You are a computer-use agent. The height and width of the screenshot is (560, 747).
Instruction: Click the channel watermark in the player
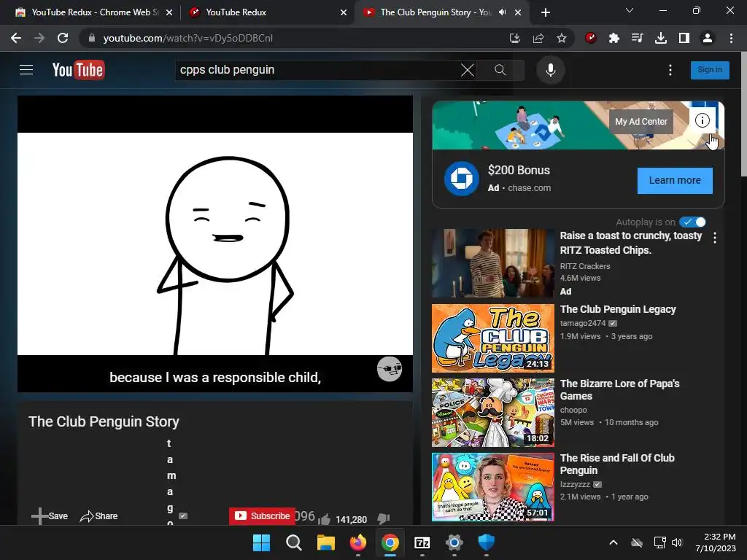pyautogui.click(x=390, y=369)
